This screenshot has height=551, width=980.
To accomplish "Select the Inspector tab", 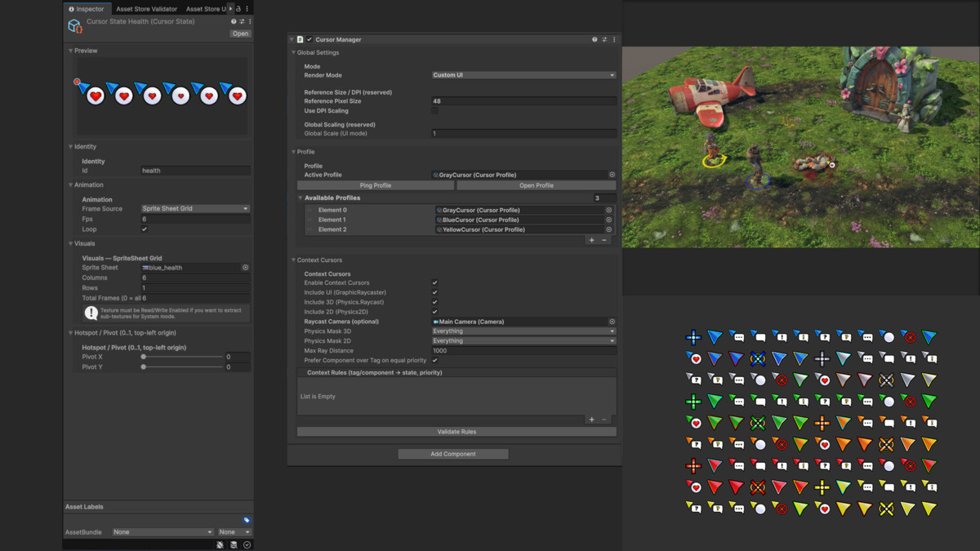I will click(87, 10).
